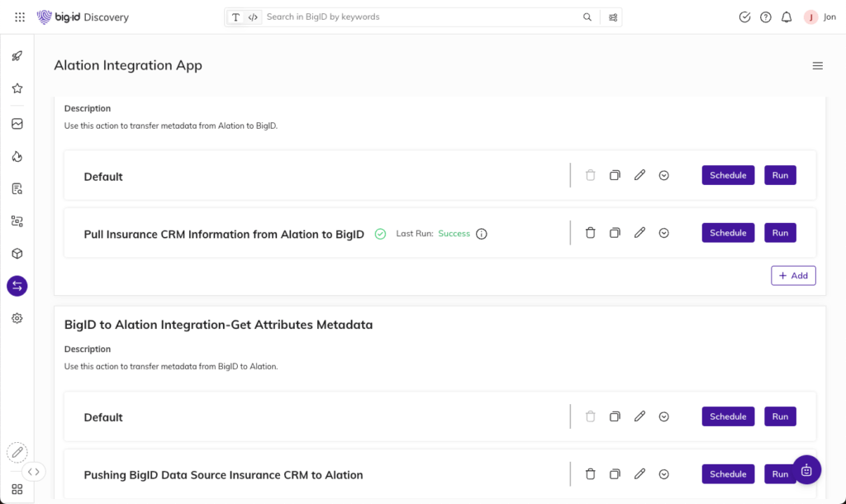The width and height of the screenshot is (846, 504).
Task: Delete the Pull Insurance CRM Information preset
Action: tap(590, 233)
